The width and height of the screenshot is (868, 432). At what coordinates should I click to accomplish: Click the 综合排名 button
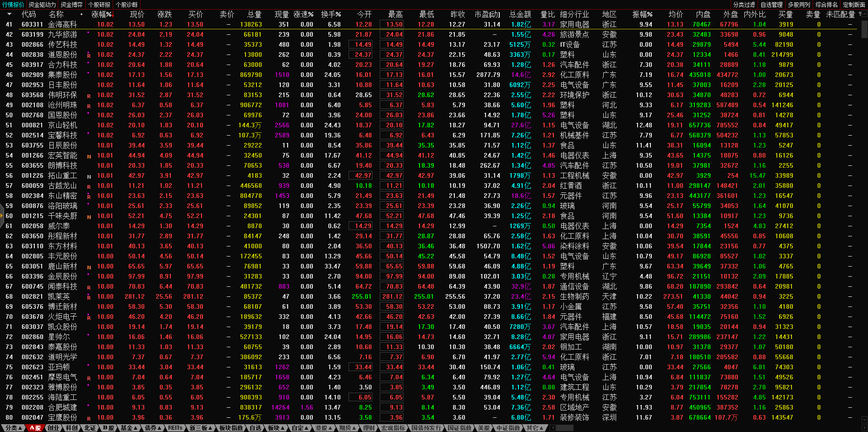click(826, 5)
